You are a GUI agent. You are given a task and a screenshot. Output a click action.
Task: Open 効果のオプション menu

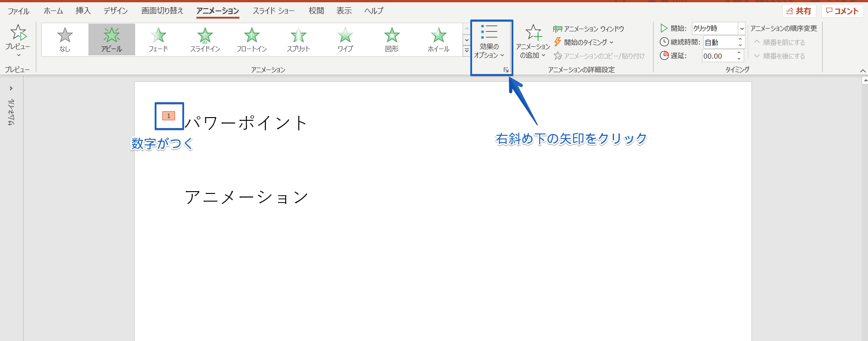pos(489,42)
